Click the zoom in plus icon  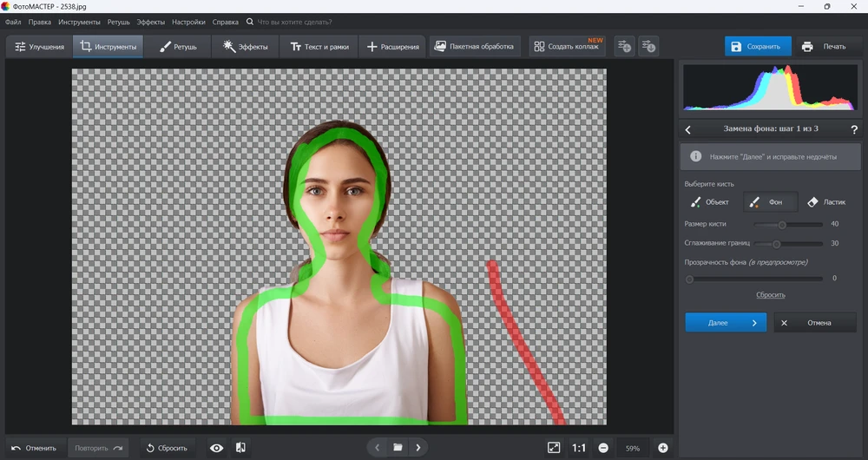pyautogui.click(x=663, y=448)
